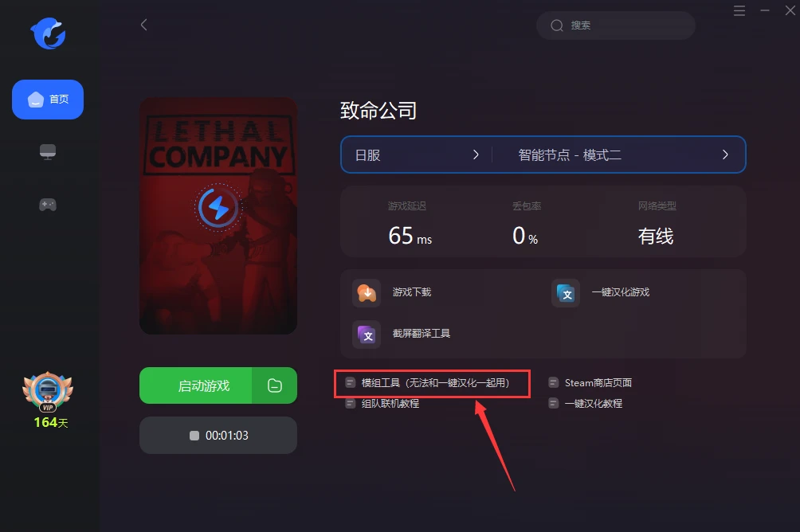Open the gamepad icon in the sidebar
The image size is (800, 532).
[x=48, y=205]
